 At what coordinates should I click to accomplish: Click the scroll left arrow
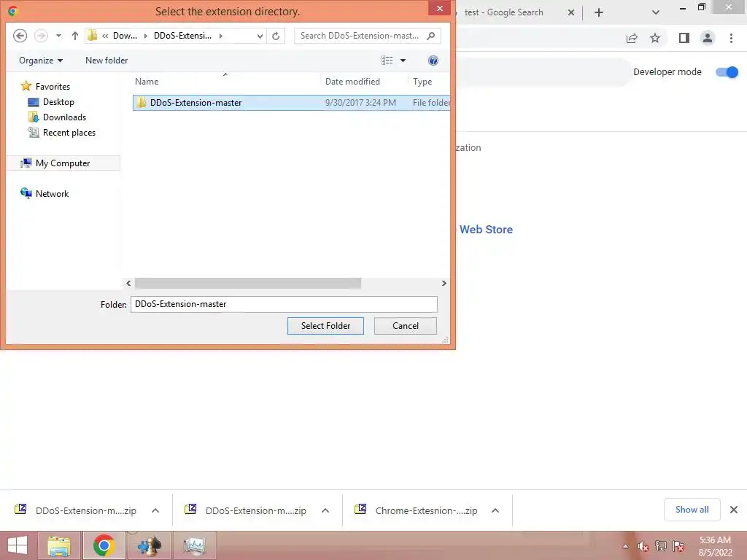(128, 284)
